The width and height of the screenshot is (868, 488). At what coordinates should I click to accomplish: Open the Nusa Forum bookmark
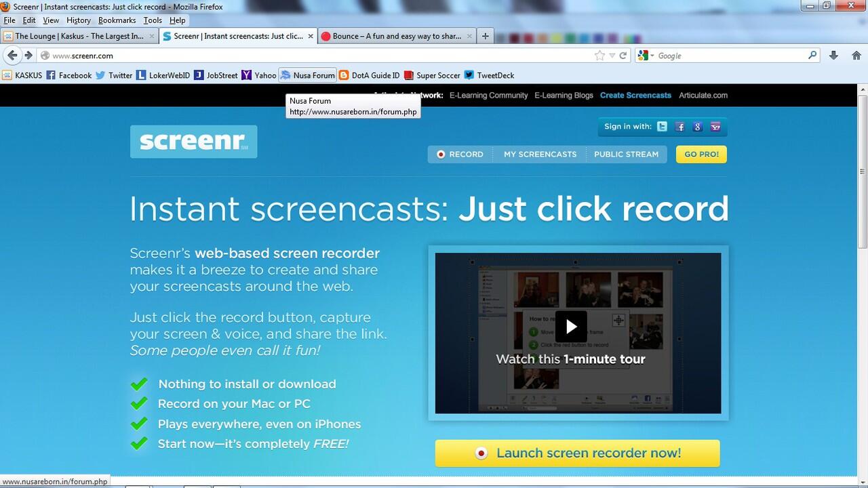(308, 75)
